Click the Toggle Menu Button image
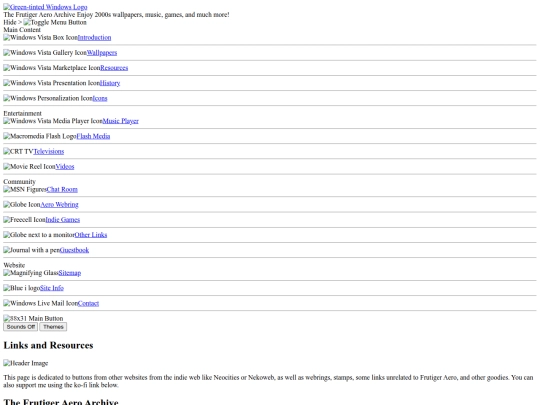 point(55,22)
